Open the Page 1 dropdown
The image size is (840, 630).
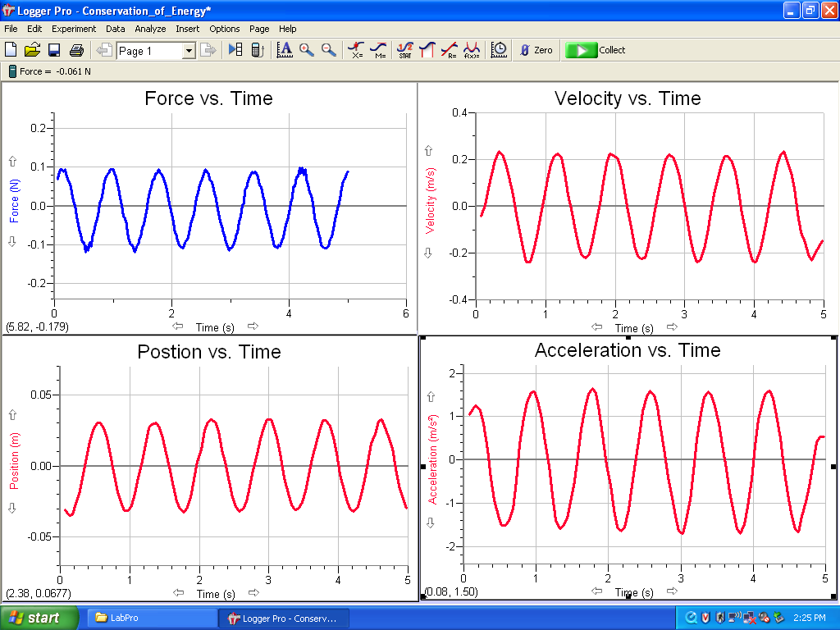click(x=189, y=51)
